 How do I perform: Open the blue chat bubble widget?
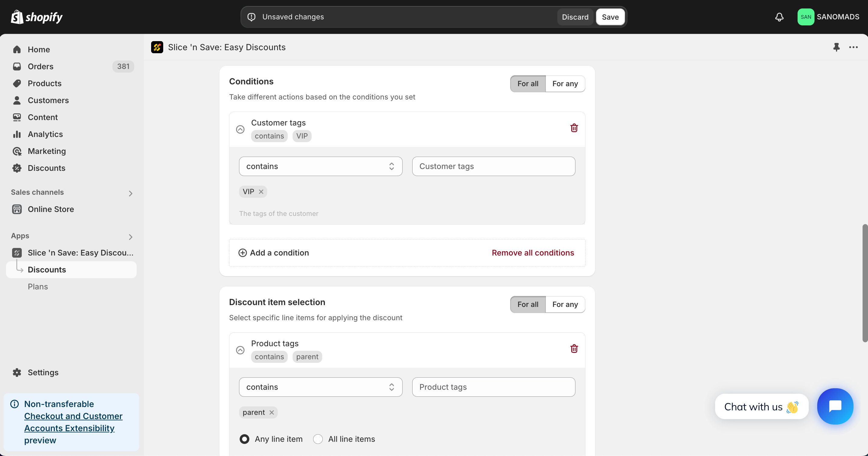point(835,406)
